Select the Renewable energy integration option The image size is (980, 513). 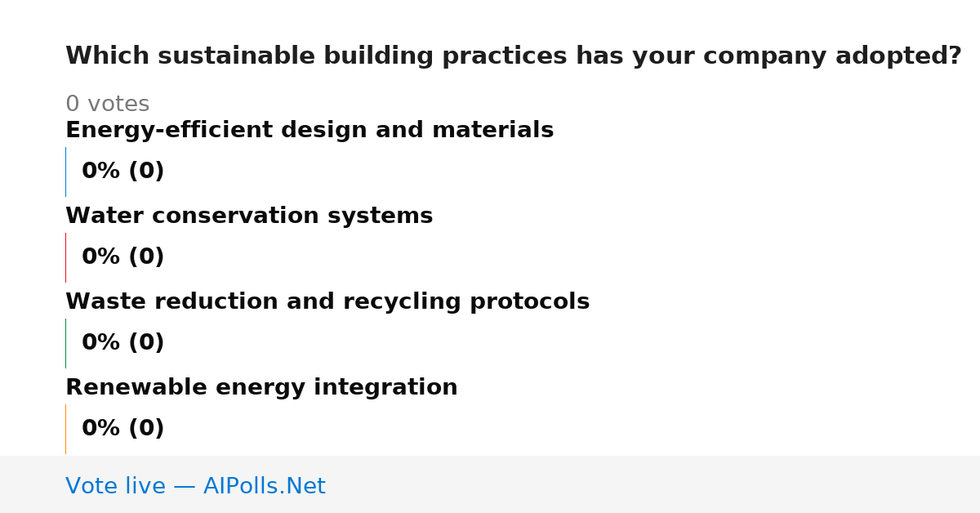(x=261, y=387)
